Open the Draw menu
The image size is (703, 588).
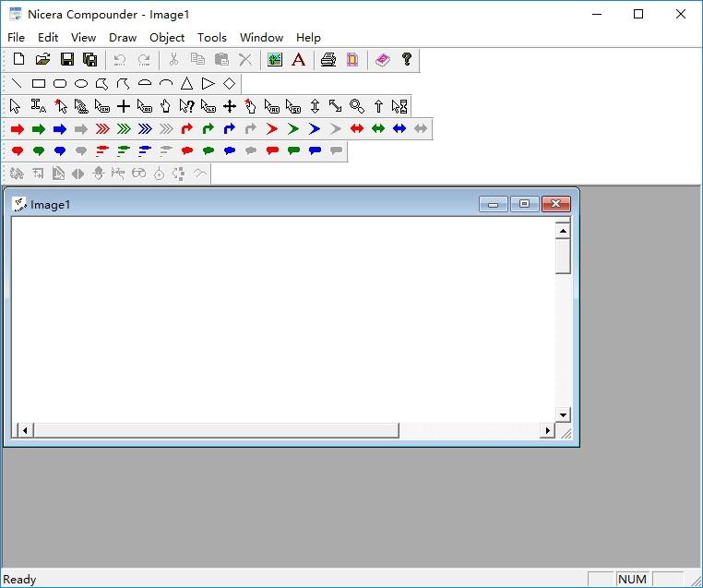(123, 38)
